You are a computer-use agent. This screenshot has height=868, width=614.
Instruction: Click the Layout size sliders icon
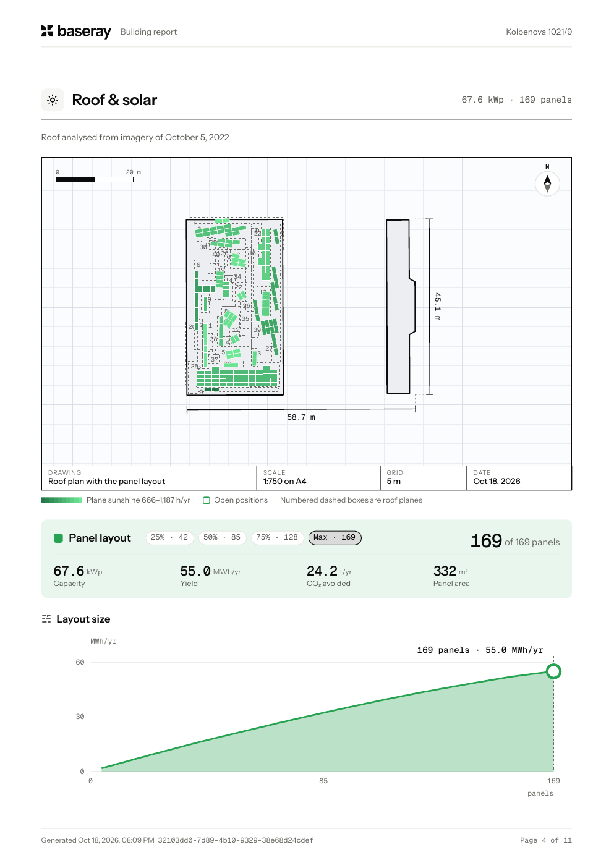46,619
